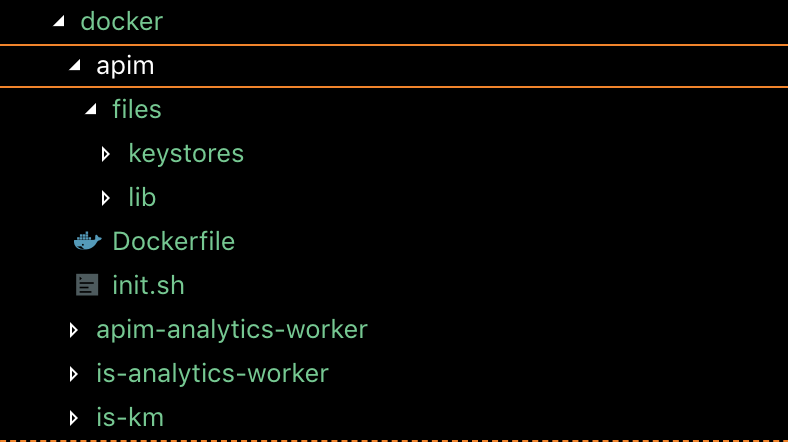Viewport: 788px width, 442px height.
Task: Select the lib folder name
Action: [x=142, y=197]
